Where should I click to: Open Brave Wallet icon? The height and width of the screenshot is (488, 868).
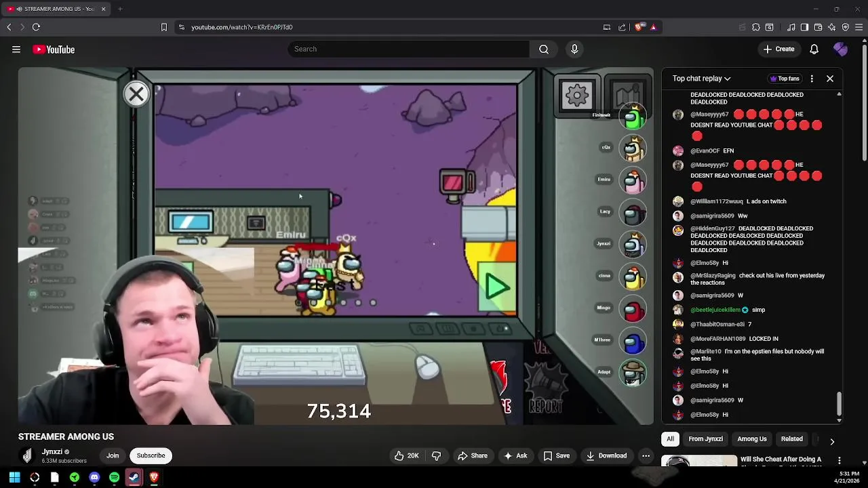click(818, 27)
